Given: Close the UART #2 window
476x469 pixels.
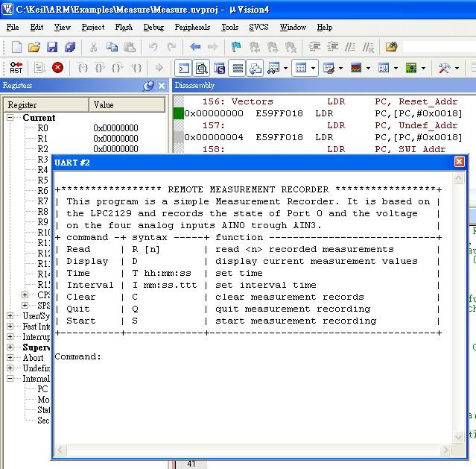Looking at the screenshot, I should 459,162.
